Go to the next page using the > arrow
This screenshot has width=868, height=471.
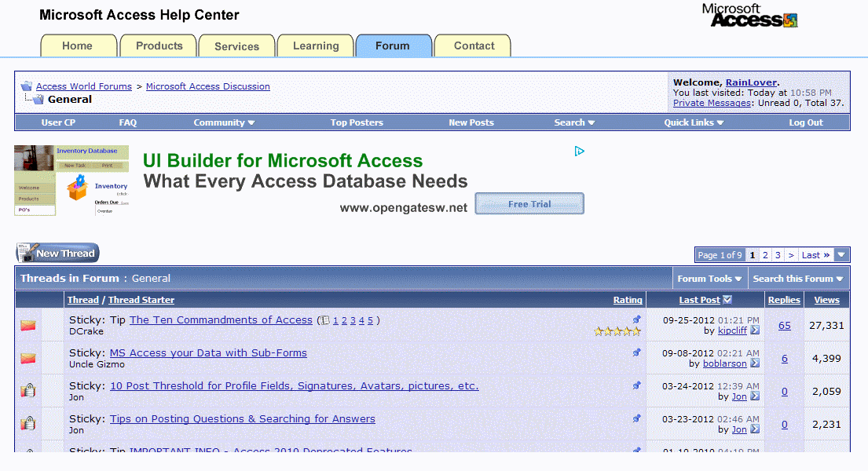pyautogui.click(x=791, y=255)
